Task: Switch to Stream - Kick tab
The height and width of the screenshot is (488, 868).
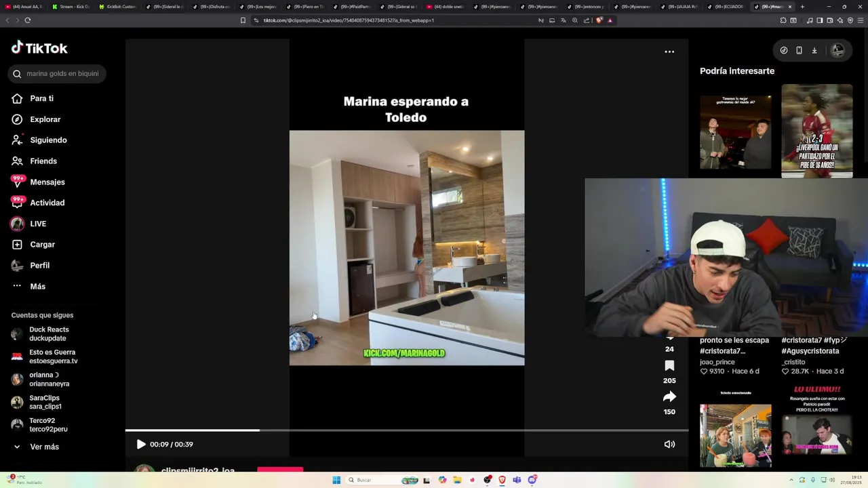Action: [x=73, y=7]
